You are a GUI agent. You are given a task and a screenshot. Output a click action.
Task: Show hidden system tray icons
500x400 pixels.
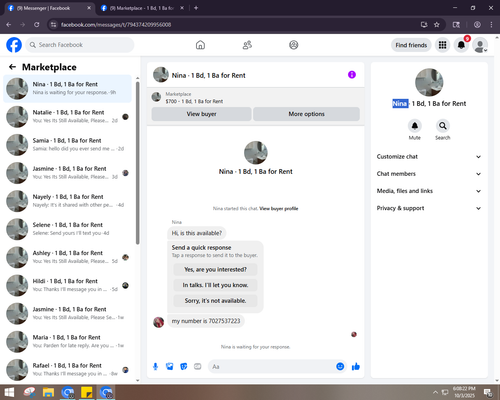(x=435, y=392)
